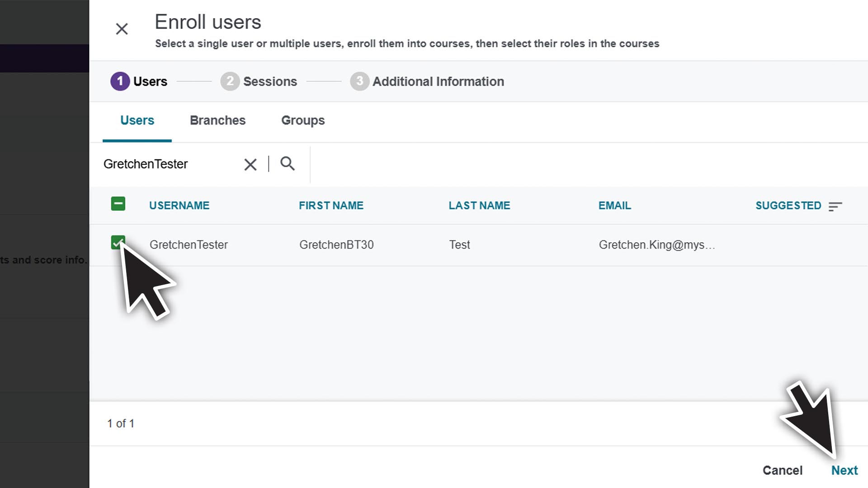Clear the GretchenTester search text
The width and height of the screenshot is (868, 488).
(250, 164)
